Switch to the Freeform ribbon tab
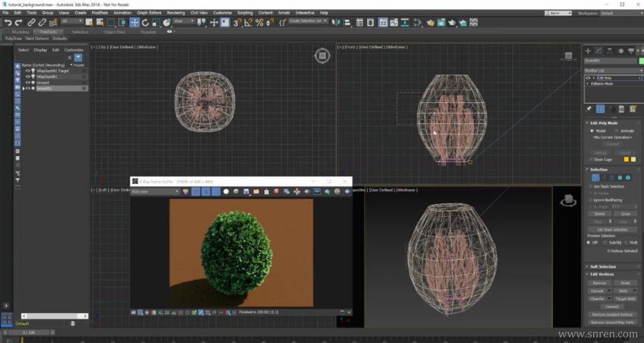The width and height of the screenshot is (644, 343). pyautogui.click(x=49, y=32)
